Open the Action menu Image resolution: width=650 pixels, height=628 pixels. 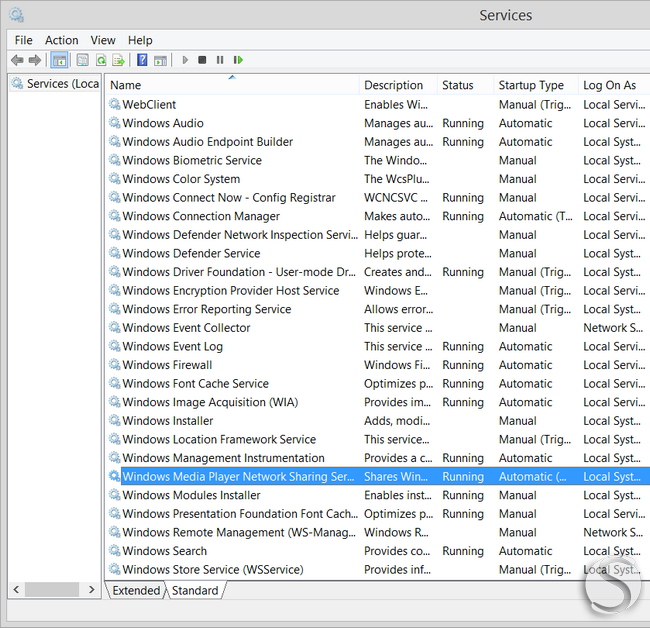tap(61, 40)
